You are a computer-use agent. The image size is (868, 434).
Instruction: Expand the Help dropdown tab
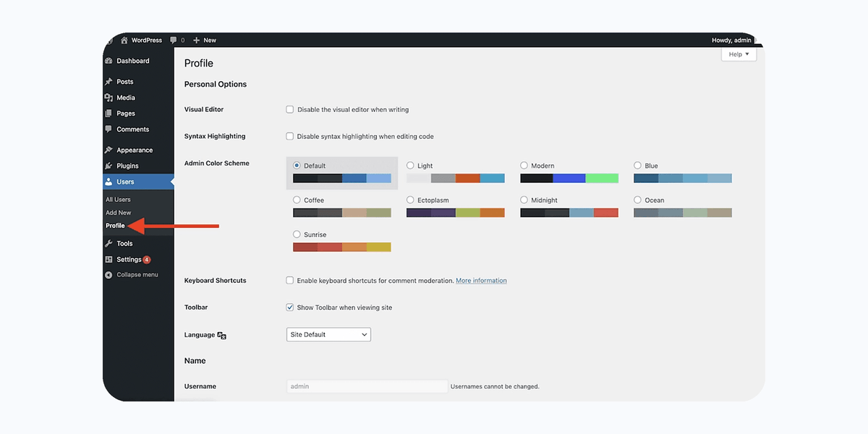coord(739,54)
